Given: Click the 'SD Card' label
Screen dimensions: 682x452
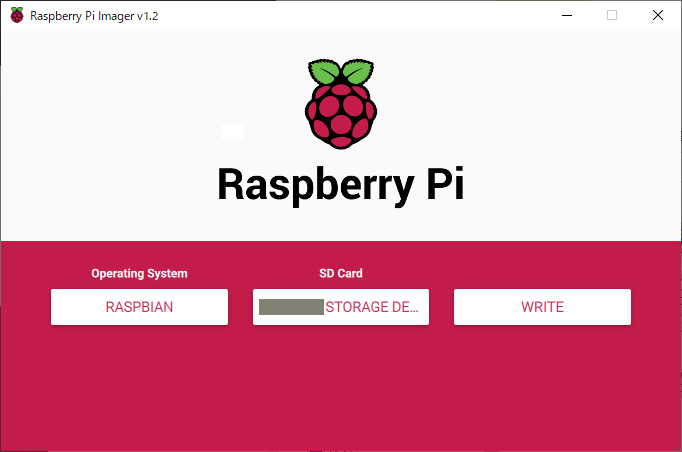Looking at the screenshot, I should tap(341, 273).
